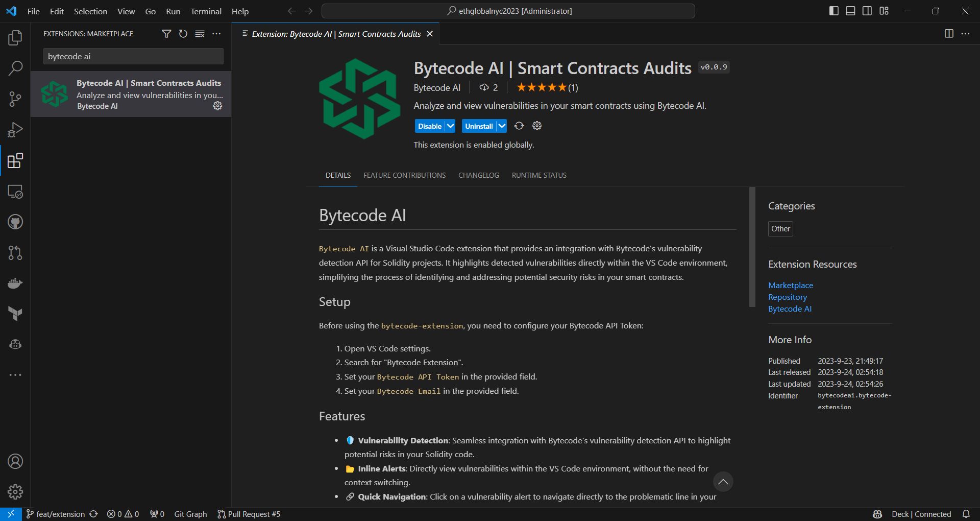This screenshot has width=980, height=521.
Task: Open the Terminal menu
Action: click(x=206, y=11)
